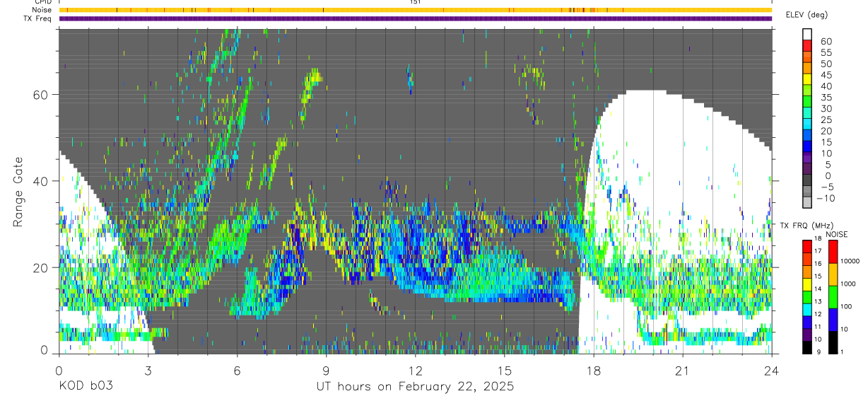Select the '151' CPID value at the top

416,3
